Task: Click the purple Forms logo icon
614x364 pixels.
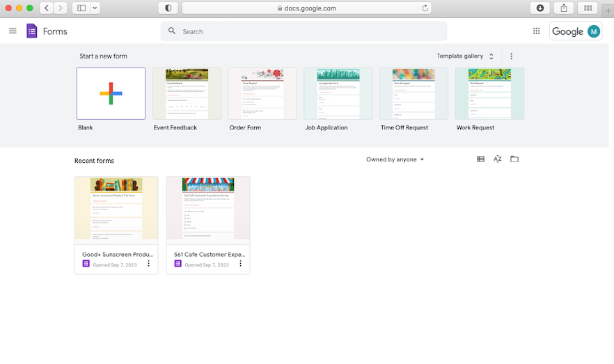Action: point(31,31)
